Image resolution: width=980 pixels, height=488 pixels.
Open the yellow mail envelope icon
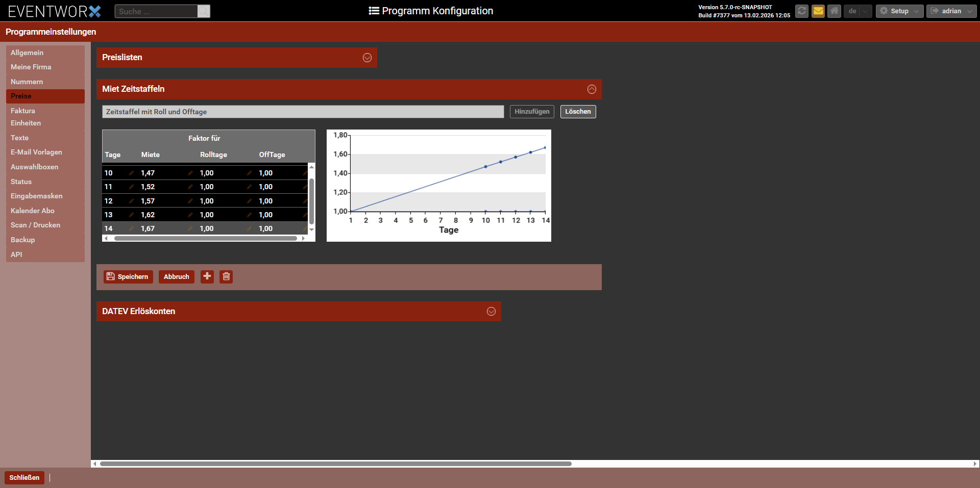[x=818, y=11]
